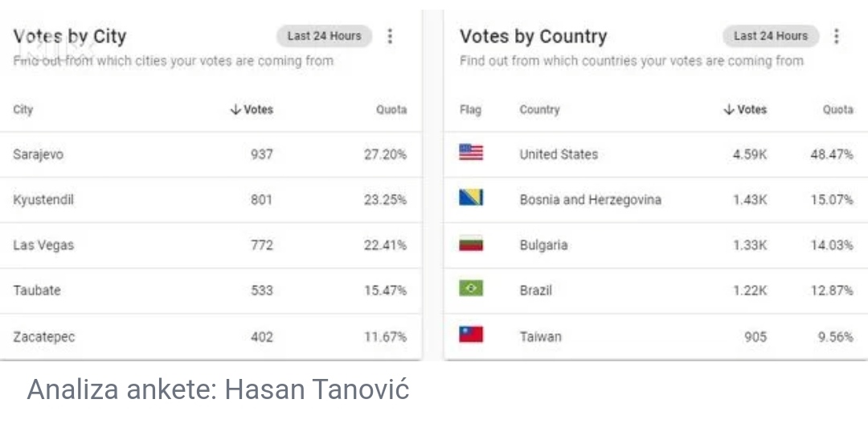Open the Votes by Country three-dot menu
This screenshot has width=868, height=424.
point(837,36)
